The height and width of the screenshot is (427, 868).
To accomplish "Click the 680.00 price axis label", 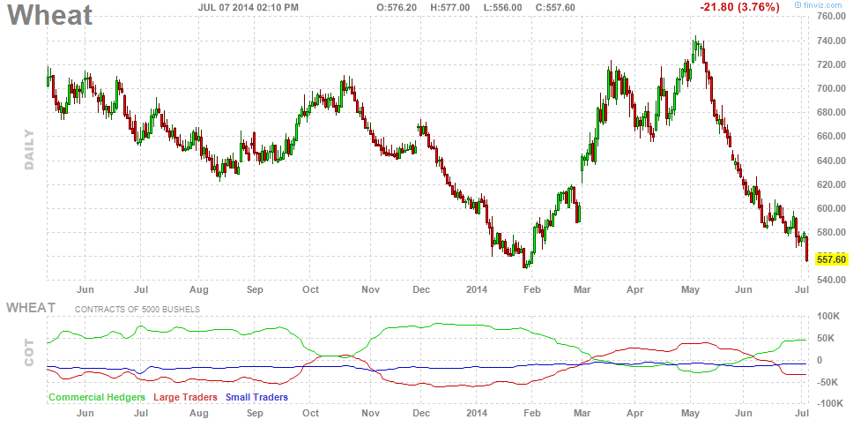I will 832,113.
